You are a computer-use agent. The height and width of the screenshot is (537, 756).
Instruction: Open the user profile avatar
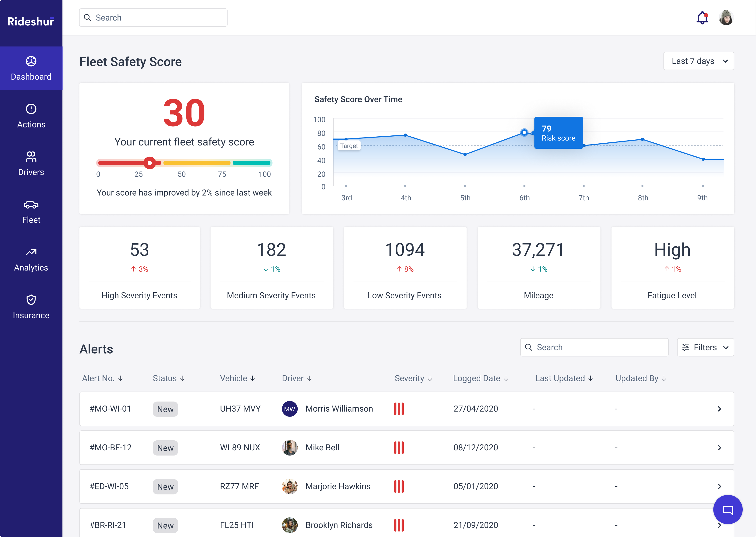pyautogui.click(x=726, y=18)
